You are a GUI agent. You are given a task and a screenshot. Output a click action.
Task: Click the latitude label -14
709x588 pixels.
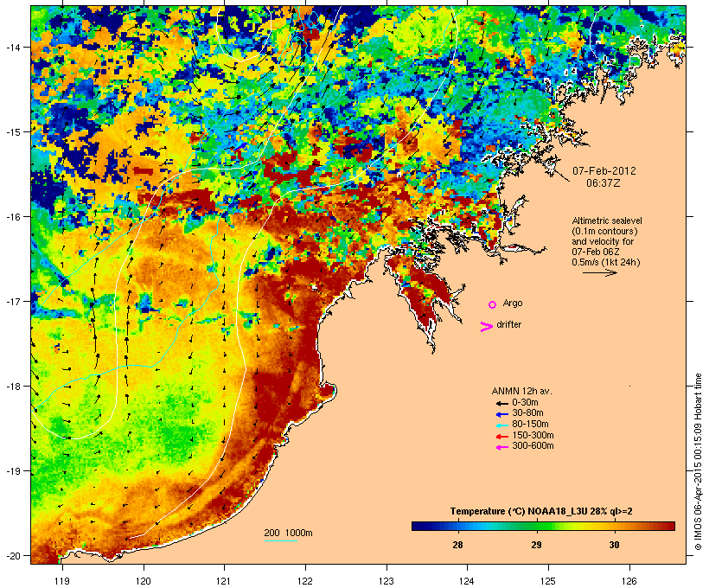tap(12, 47)
